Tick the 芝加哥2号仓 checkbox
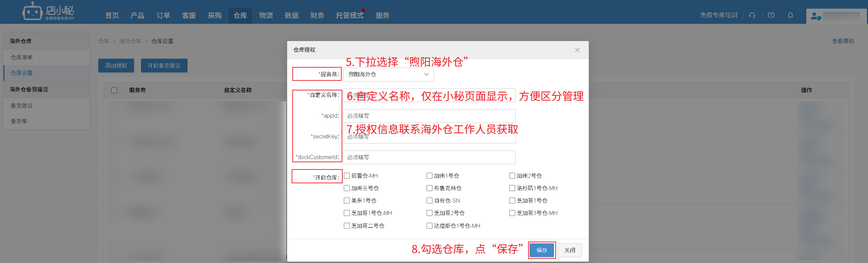This screenshot has height=263, width=868. coord(430,213)
